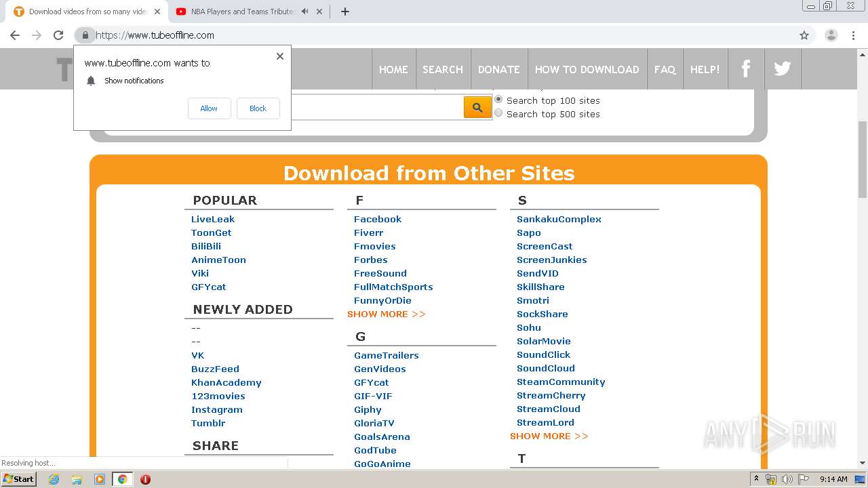The width and height of the screenshot is (868, 488).
Task: Open the HELP! menu item
Action: click(705, 69)
